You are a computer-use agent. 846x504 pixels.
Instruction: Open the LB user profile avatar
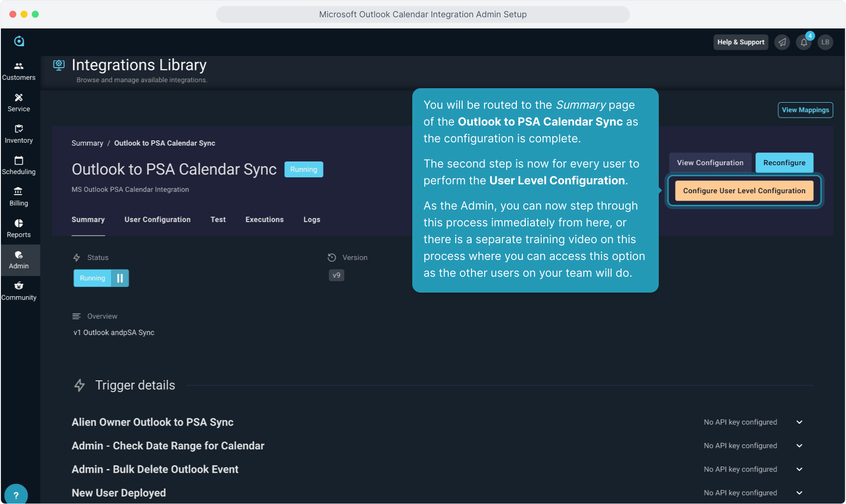pos(825,42)
